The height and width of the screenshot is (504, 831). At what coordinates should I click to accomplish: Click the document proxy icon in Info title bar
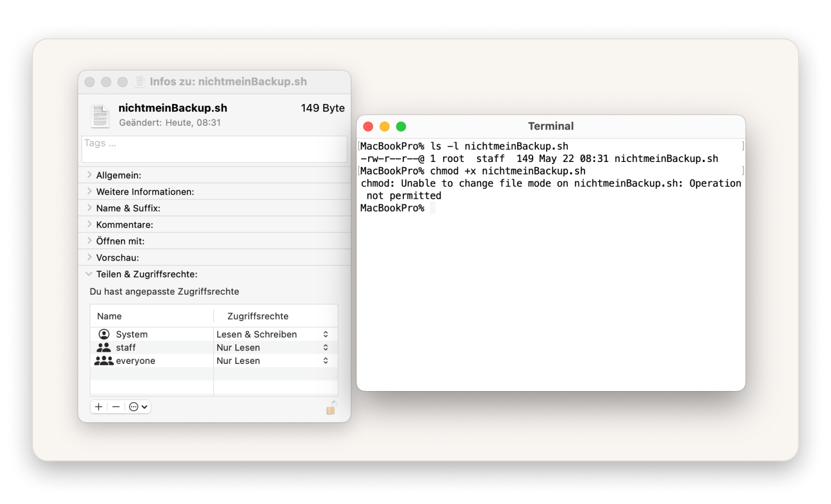140,82
